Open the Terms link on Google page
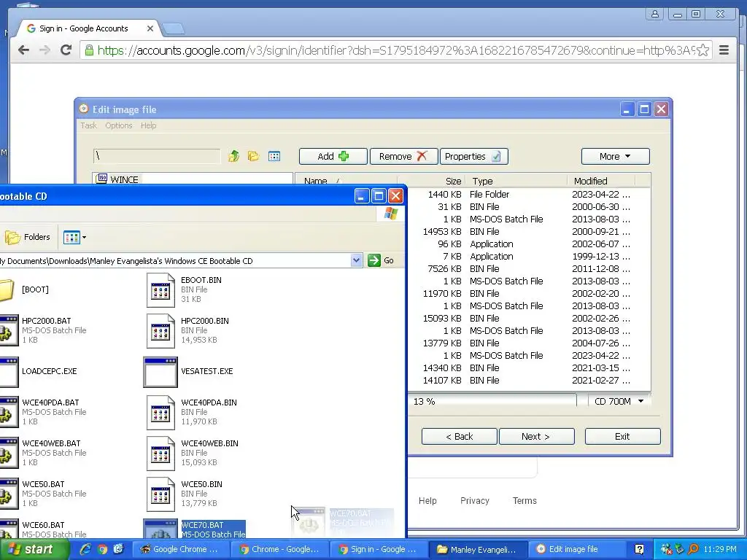This screenshot has width=747, height=560. [x=525, y=500]
